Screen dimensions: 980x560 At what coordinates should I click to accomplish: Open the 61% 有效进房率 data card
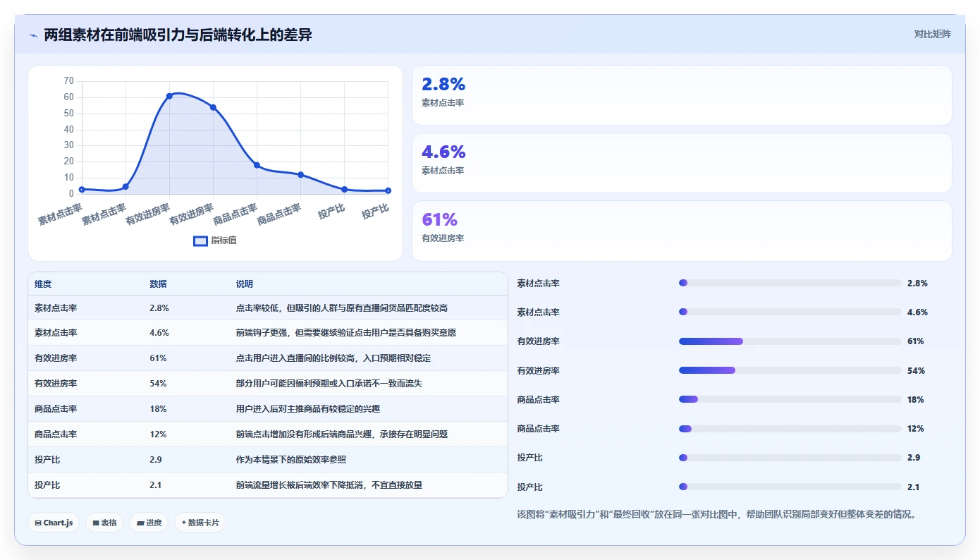[x=682, y=231]
